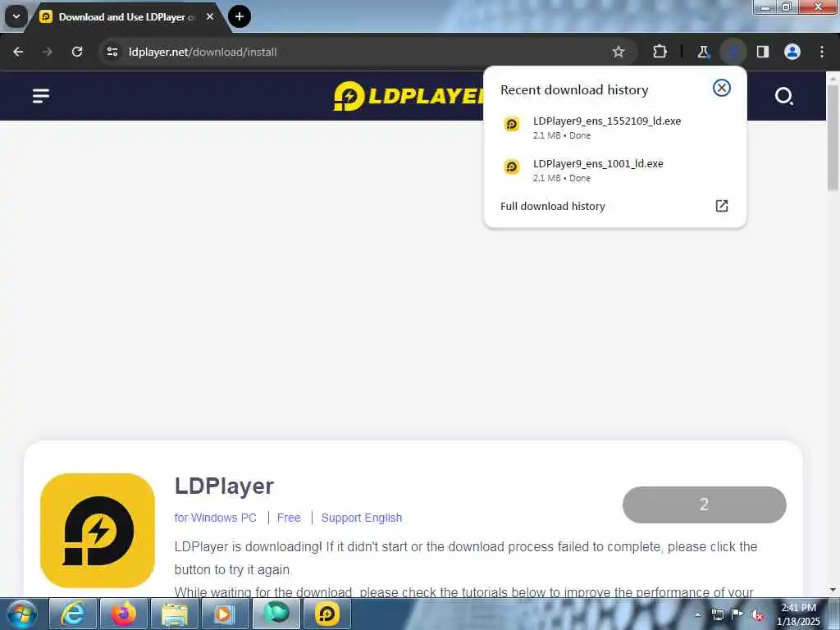Click the file icon of LDPlayer9_ens_1552109_ld.exe
Screen dimensions: 840x630
coord(512,125)
